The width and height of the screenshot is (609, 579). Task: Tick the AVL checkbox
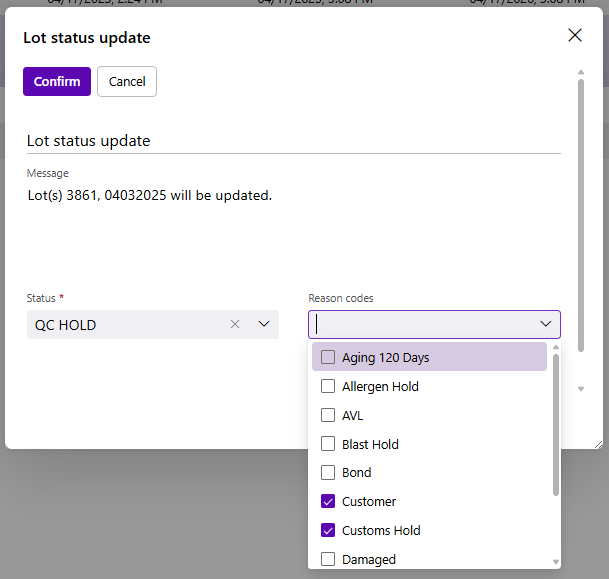point(328,415)
